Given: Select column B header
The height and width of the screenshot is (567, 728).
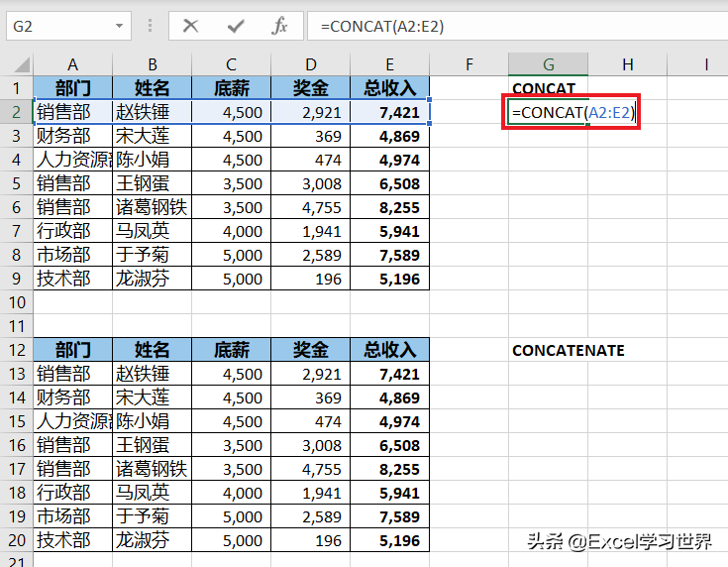Looking at the screenshot, I should [153, 64].
